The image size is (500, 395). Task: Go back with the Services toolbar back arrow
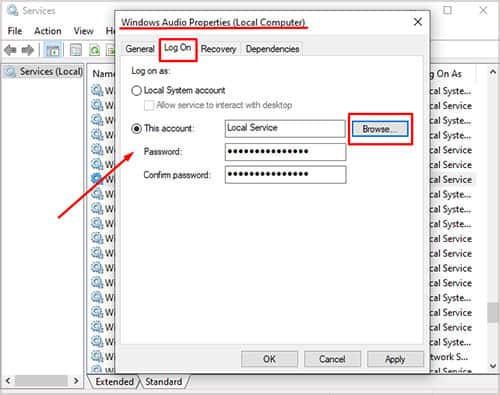[x=10, y=50]
